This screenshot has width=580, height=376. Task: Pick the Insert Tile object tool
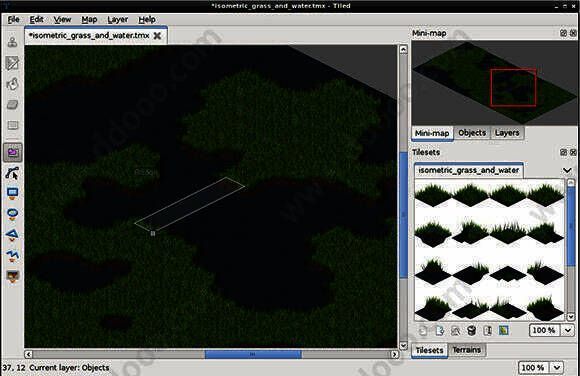[13, 276]
